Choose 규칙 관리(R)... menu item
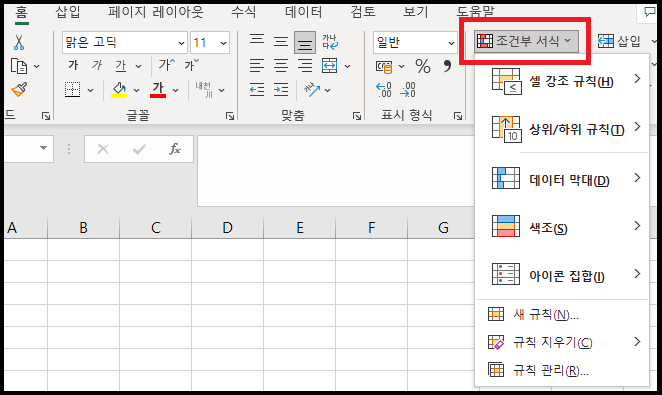 tap(562, 371)
